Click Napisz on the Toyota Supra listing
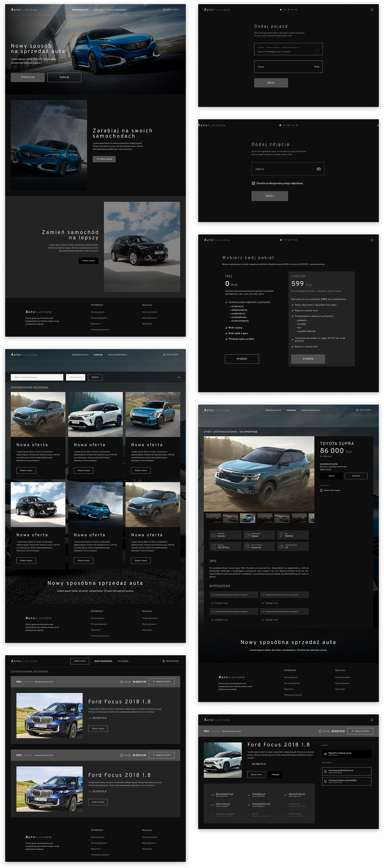The height and width of the screenshot is (868, 384). (331, 476)
